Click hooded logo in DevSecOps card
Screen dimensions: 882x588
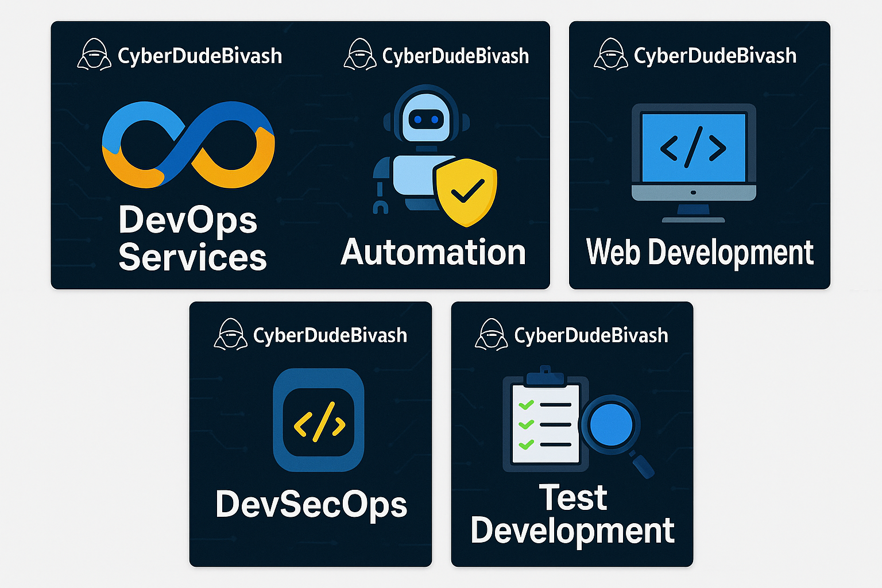pyautogui.click(x=230, y=335)
